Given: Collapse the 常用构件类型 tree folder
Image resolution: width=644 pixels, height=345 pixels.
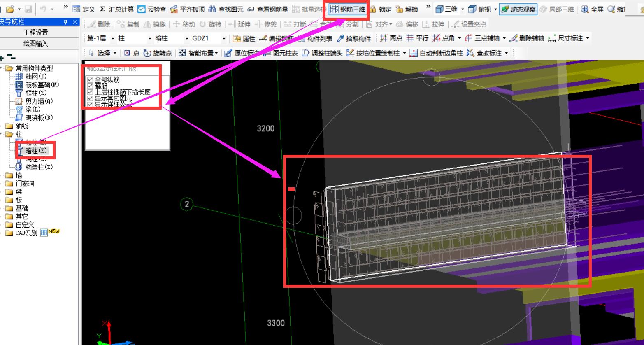Looking at the screenshot, I should 2,68.
